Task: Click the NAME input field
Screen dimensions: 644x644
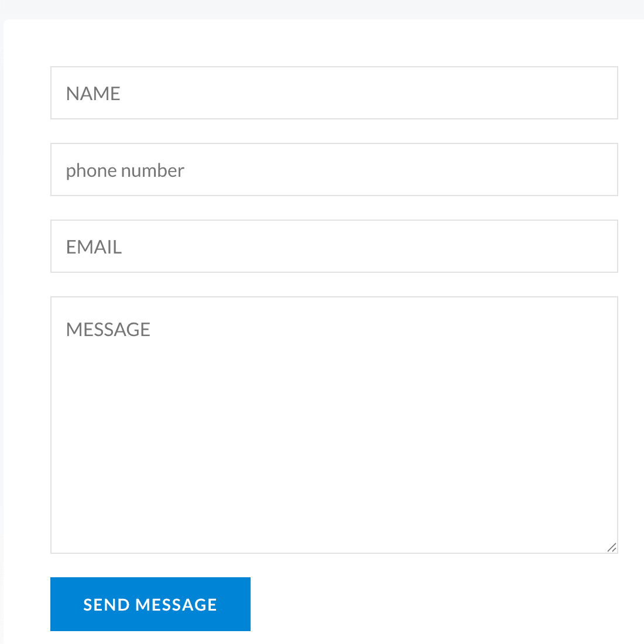Action: (334, 93)
